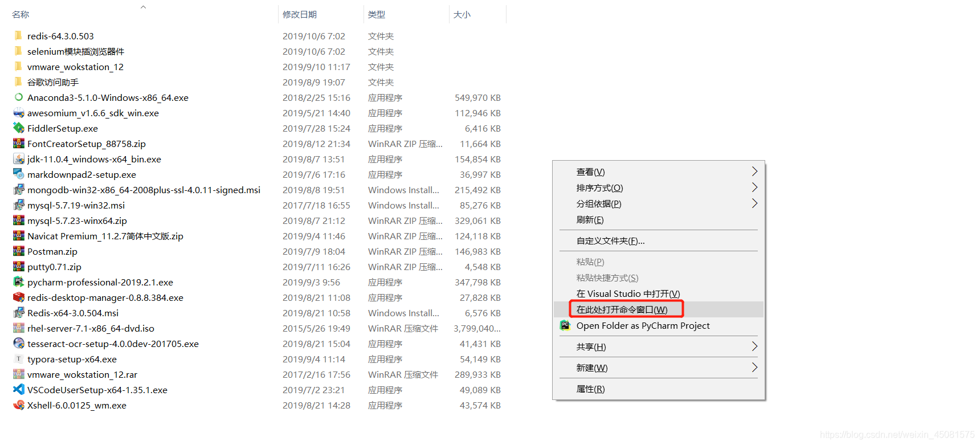
Task: Expand the 共享(H) submenu arrow
Action: click(754, 346)
